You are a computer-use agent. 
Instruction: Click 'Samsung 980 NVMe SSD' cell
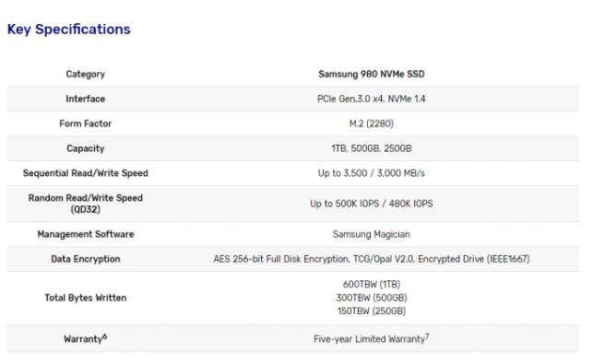pos(371,74)
